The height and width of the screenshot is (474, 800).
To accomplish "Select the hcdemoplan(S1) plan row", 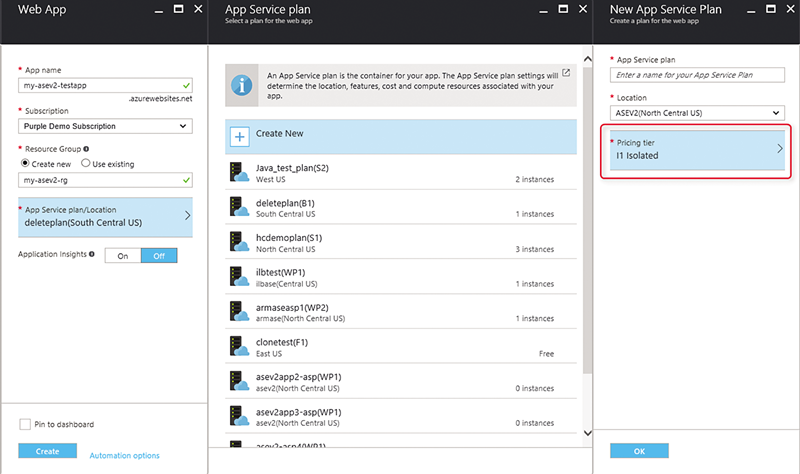I will [401, 242].
